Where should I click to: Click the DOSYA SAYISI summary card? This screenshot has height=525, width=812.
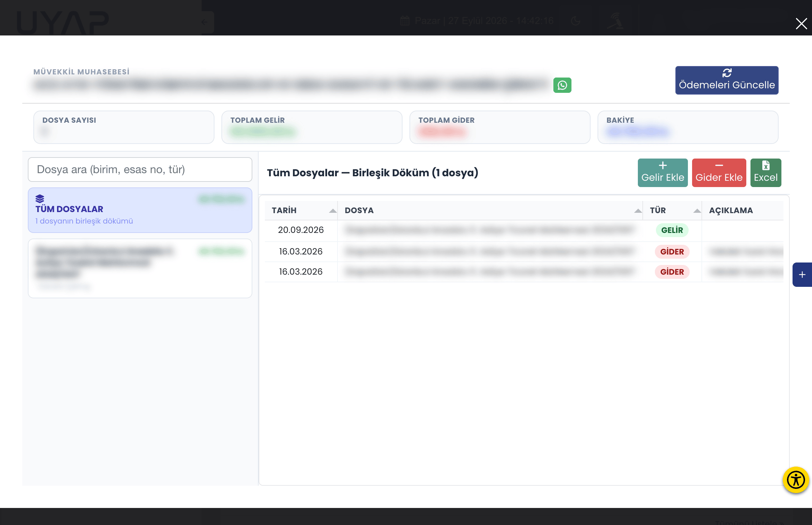(124, 127)
